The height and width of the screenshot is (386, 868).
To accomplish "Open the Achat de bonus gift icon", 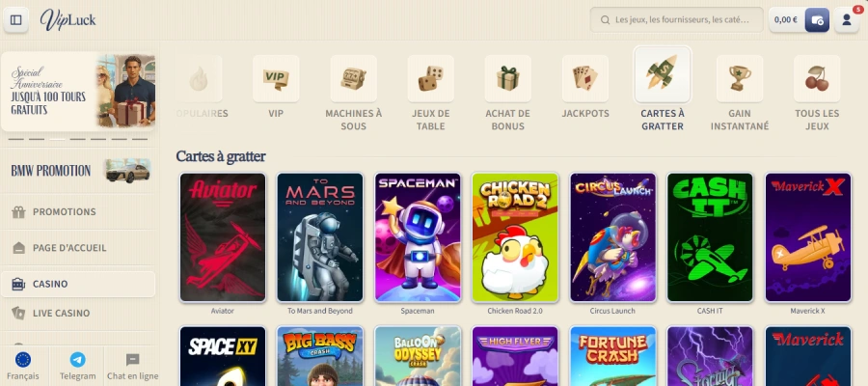I will tap(507, 78).
